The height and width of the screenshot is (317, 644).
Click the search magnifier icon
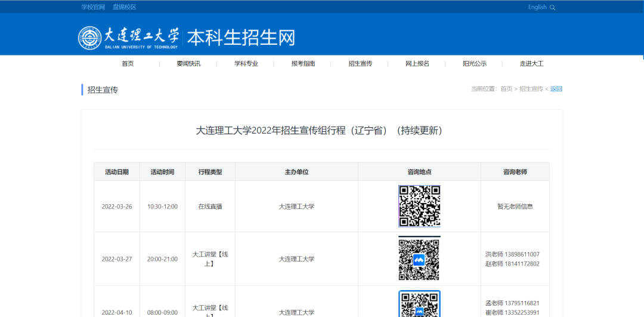pyautogui.click(x=552, y=7)
